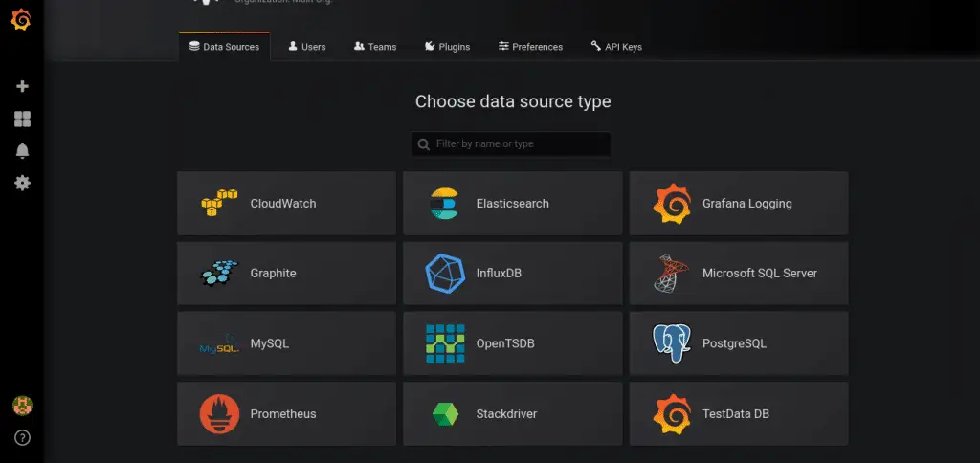This screenshot has height=463, width=980.
Task: Choose the Stackdriver data source label
Action: (506, 414)
